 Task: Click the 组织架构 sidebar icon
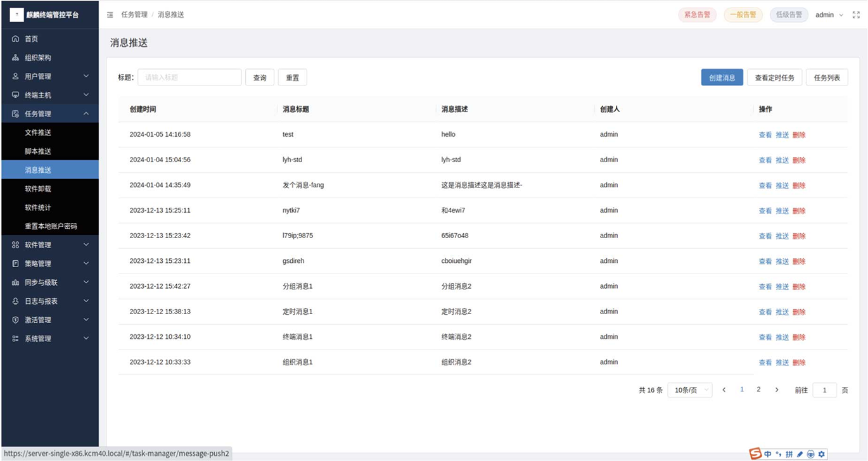(x=16, y=58)
